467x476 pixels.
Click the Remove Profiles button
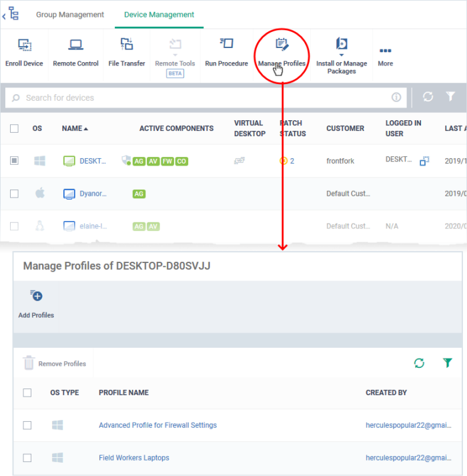point(55,364)
